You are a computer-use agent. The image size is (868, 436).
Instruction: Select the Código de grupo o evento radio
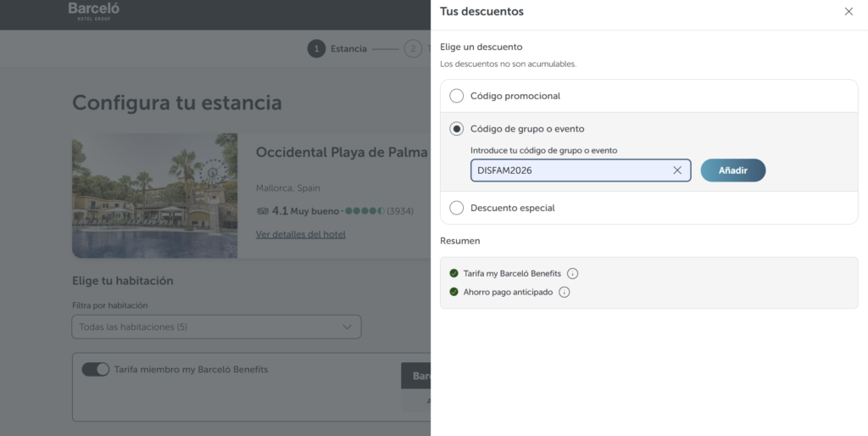[456, 129]
